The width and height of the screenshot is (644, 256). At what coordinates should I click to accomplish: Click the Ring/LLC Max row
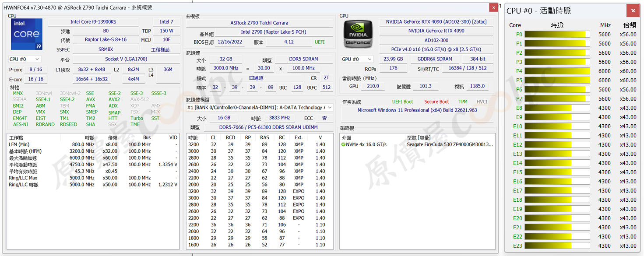93,178
